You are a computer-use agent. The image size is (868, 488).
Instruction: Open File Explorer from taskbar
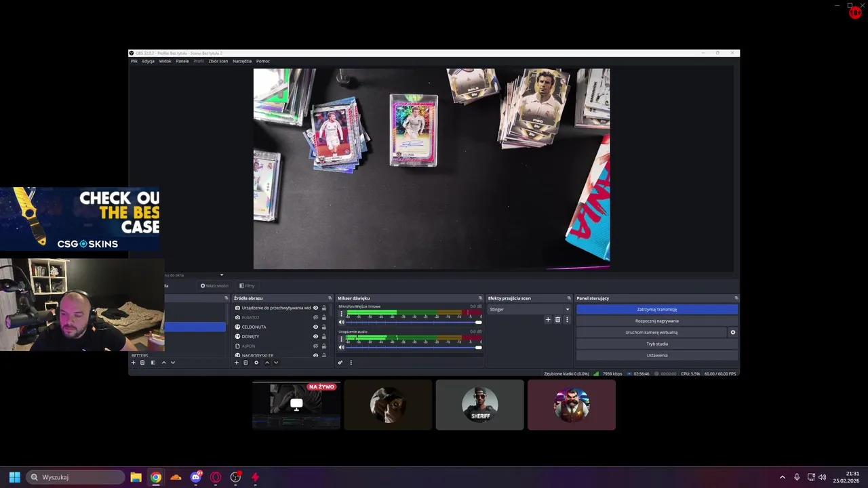pos(136,477)
